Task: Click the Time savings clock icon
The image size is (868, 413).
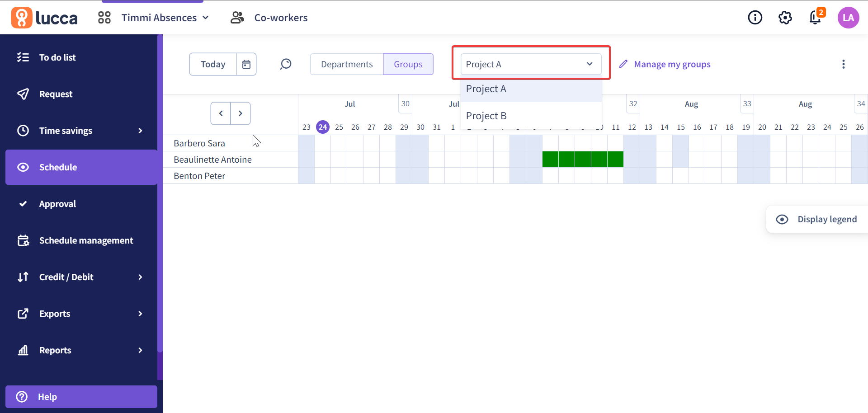Action: tap(23, 131)
